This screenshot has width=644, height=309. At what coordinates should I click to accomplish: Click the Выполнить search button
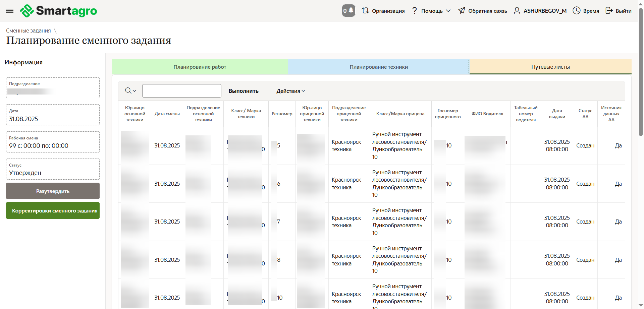click(244, 91)
